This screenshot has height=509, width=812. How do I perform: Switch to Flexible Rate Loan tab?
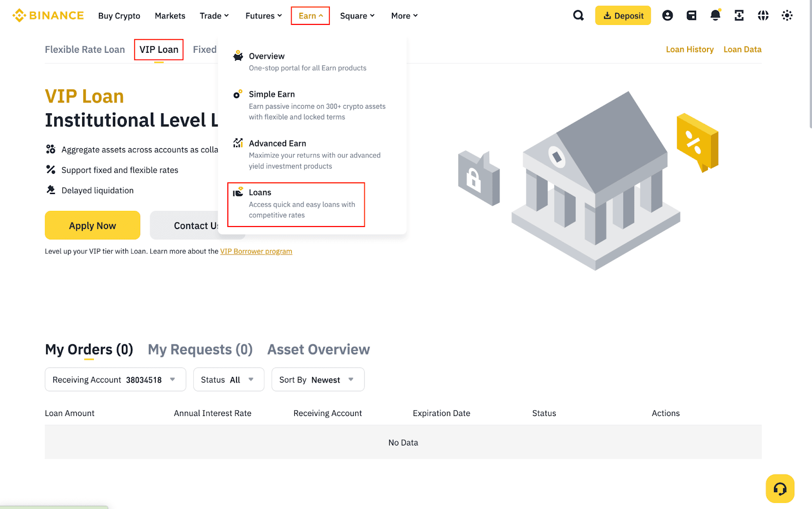click(x=85, y=50)
